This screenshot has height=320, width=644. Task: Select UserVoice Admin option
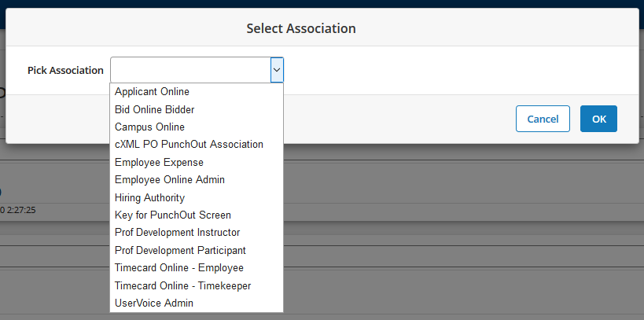pyautogui.click(x=153, y=303)
